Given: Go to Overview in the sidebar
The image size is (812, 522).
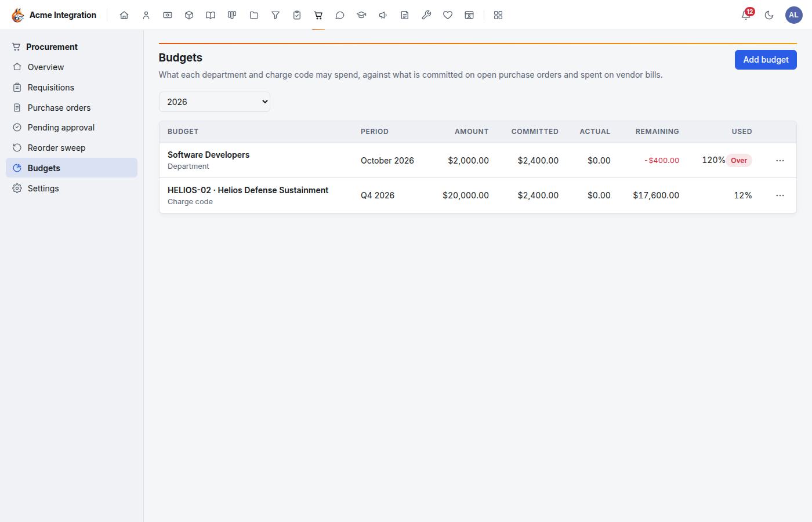Looking at the screenshot, I should tap(72, 67).
